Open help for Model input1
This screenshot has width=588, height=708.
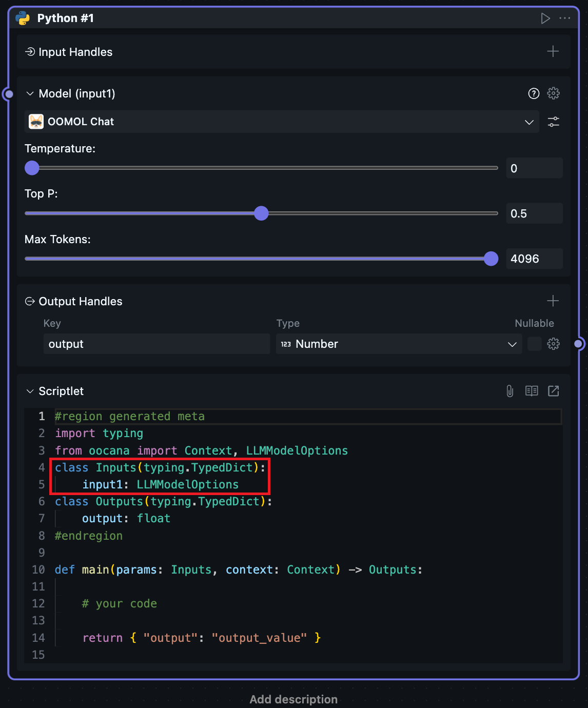(534, 93)
